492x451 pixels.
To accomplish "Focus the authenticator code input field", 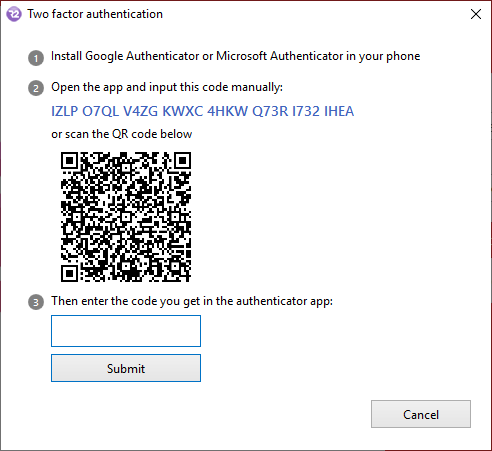I will coord(126,331).
